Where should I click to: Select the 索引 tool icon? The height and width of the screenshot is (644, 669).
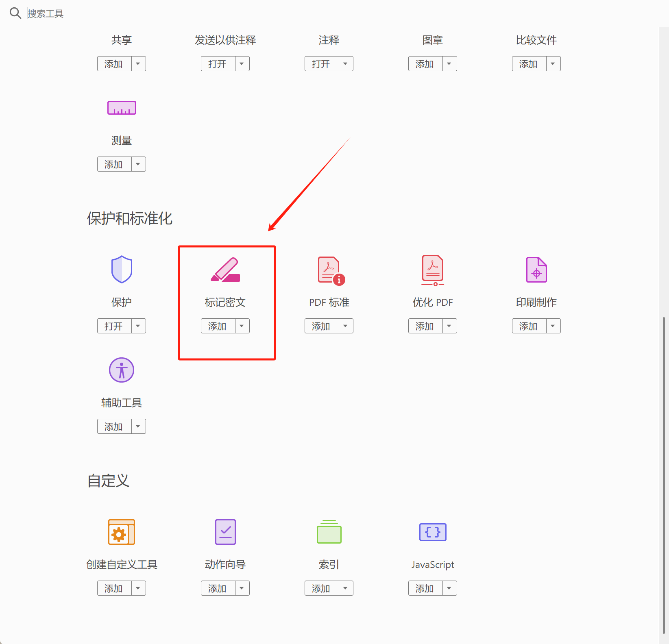[329, 532]
